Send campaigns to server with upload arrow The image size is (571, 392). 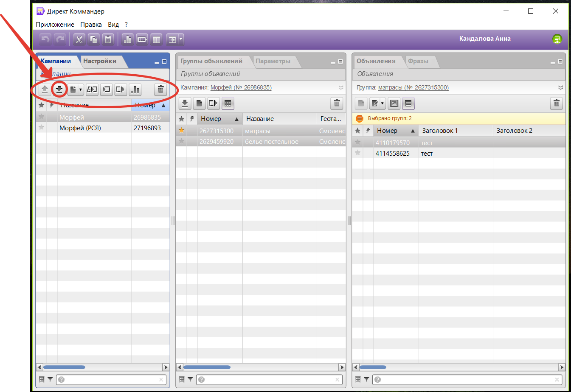45,90
